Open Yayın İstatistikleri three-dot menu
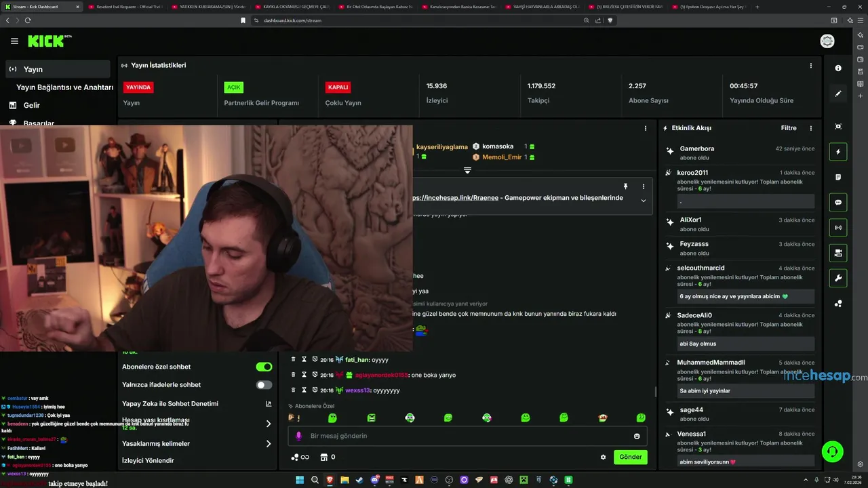This screenshot has width=868, height=488. click(x=810, y=66)
